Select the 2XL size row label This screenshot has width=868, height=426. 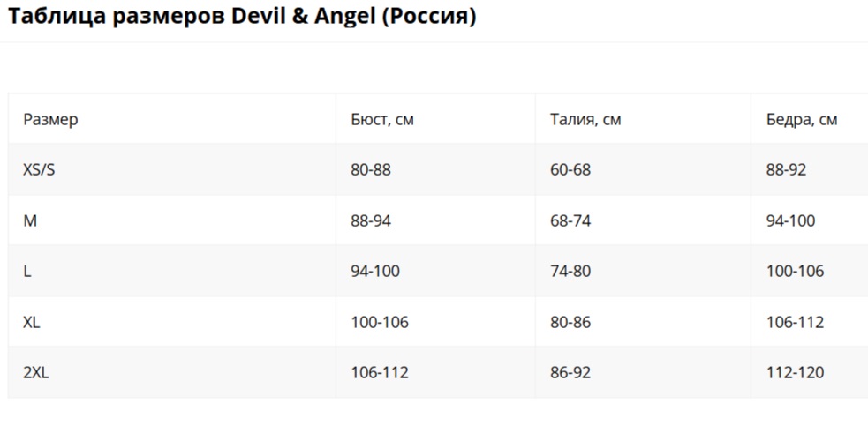[x=36, y=372]
